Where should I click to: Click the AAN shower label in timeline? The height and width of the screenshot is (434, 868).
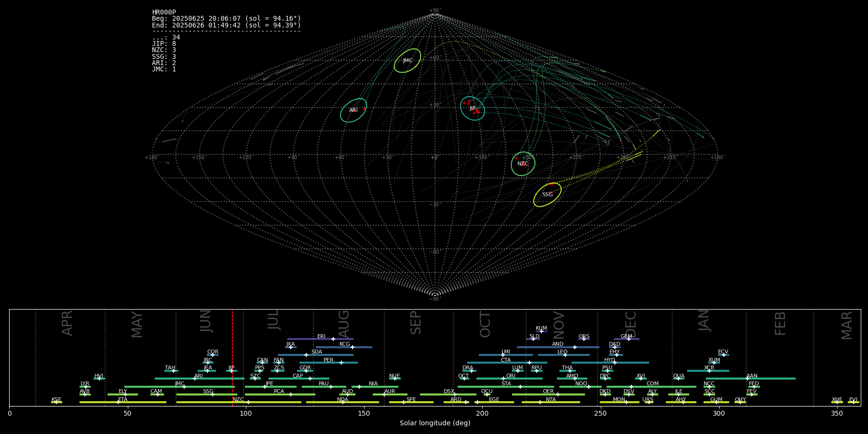pyautogui.click(x=752, y=376)
